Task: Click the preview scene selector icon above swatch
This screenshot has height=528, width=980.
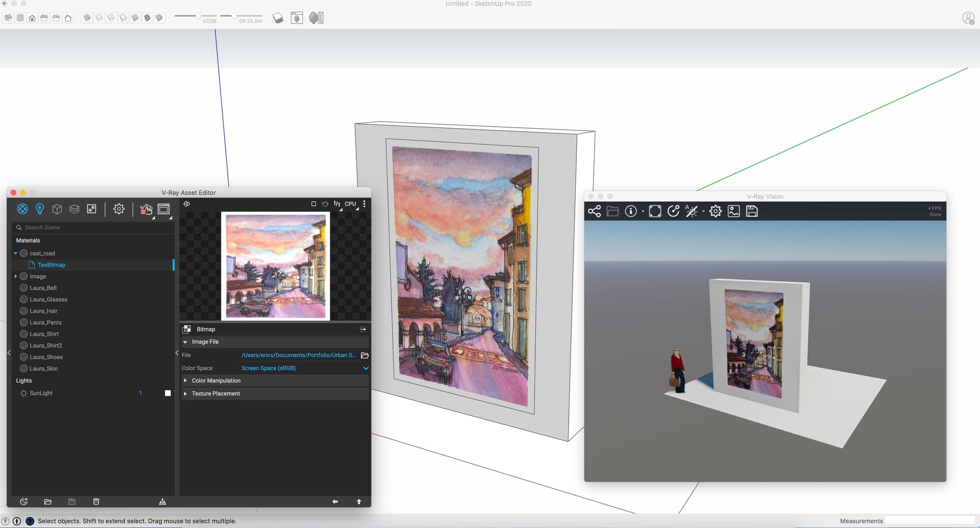Action: (x=187, y=204)
